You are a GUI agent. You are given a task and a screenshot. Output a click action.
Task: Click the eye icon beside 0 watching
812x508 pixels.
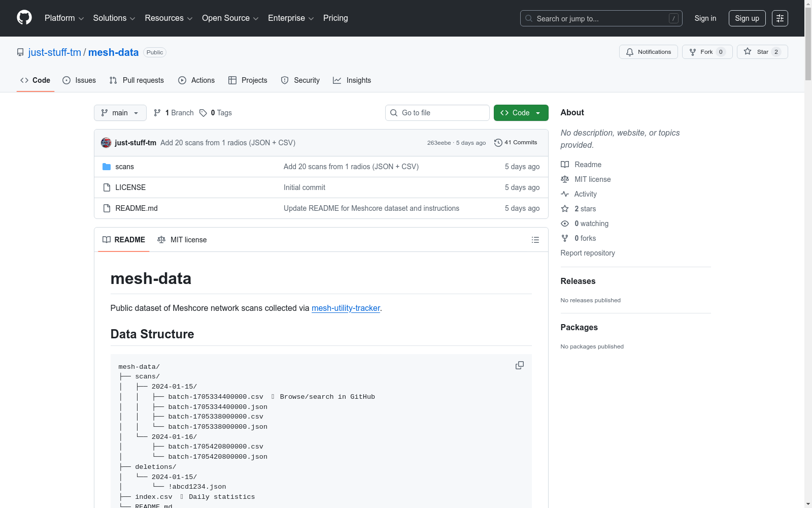(x=565, y=224)
